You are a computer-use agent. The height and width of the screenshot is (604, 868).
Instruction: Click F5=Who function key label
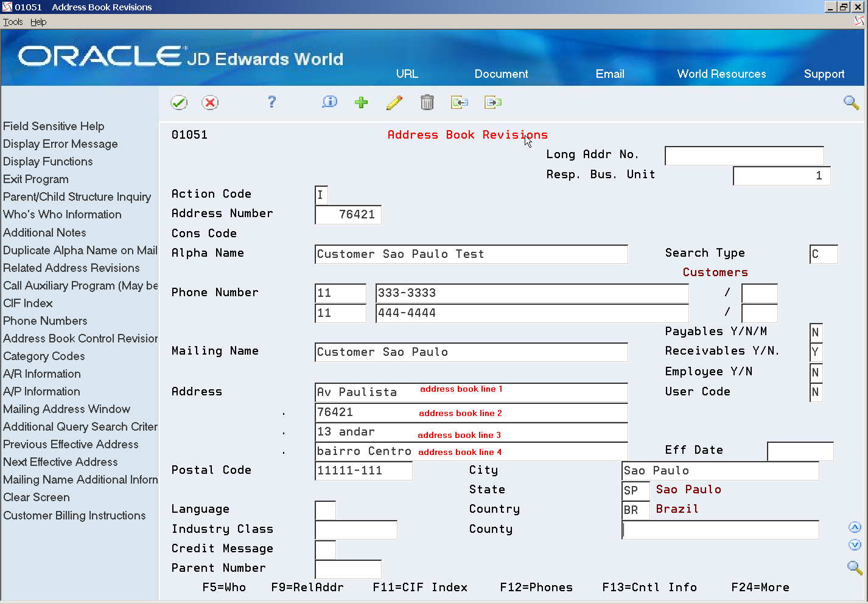pos(224,587)
